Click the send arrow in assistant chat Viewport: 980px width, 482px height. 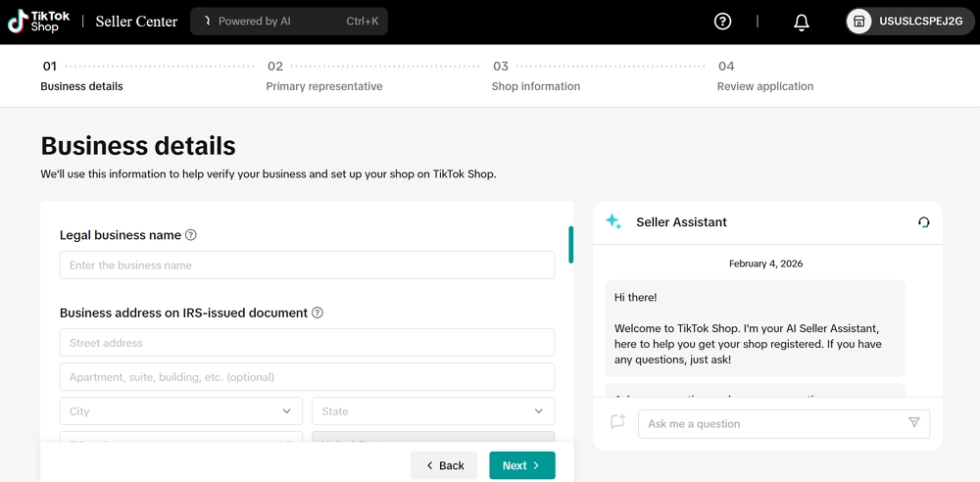click(913, 423)
